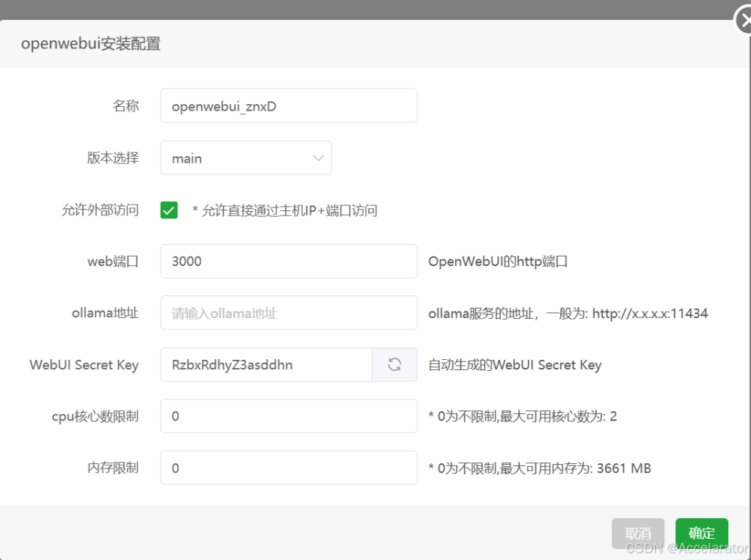Click the 允许直接通过主机IP+端口访问 description text

(x=285, y=211)
